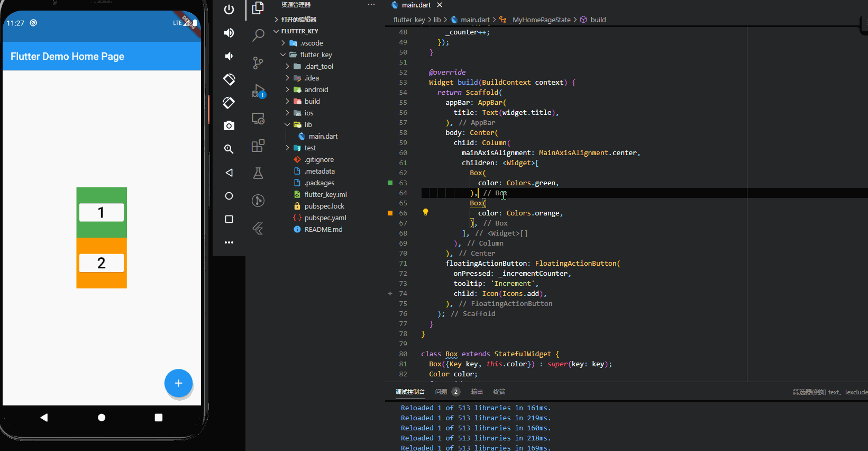Rotate emulator left
Image resolution: width=868 pixels, height=451 pixels.
pos(229,79)
